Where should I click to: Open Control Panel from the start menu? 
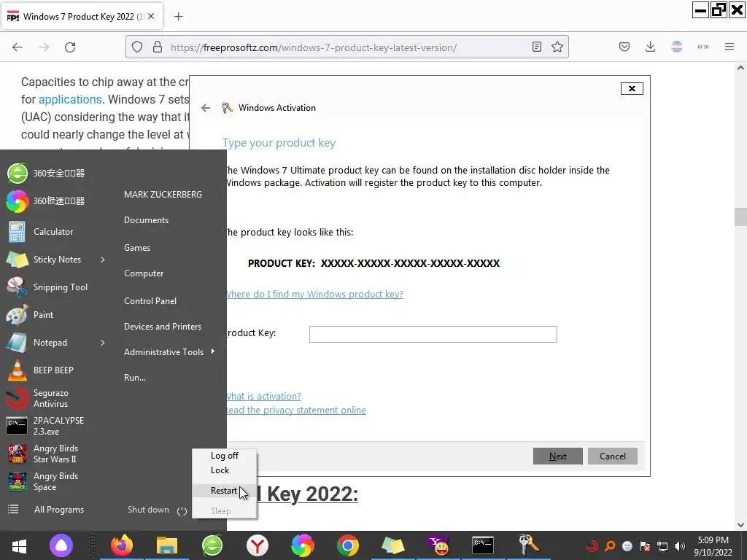(x=150, y=301)
